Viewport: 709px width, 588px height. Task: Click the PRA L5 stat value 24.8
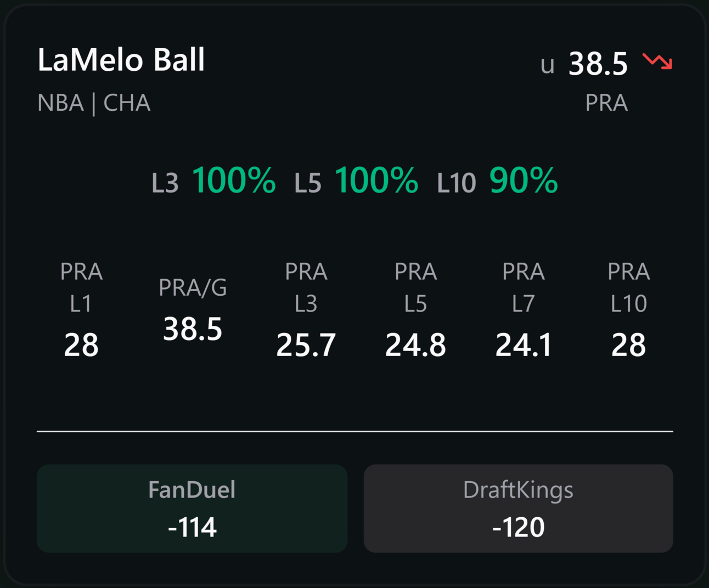click(415, 345)
